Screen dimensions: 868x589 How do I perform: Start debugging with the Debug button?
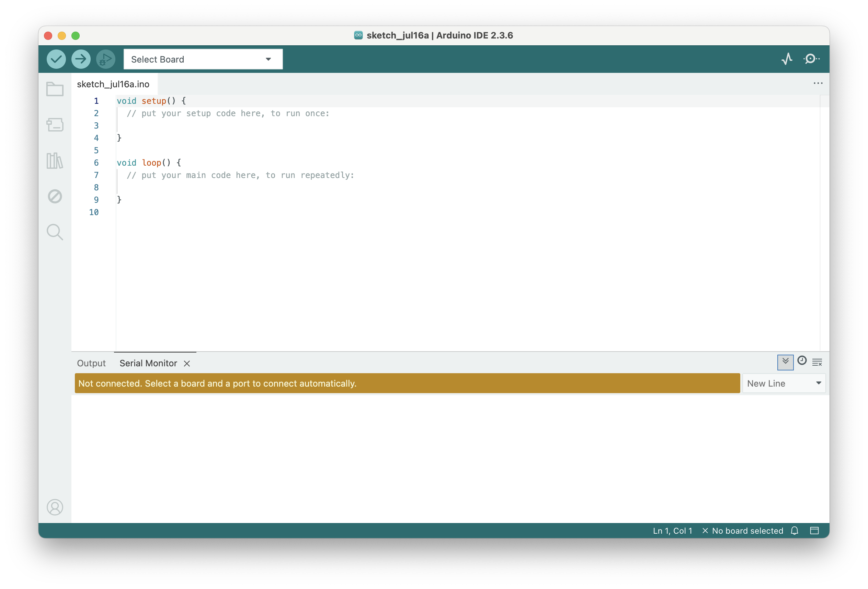click(106, 59)
